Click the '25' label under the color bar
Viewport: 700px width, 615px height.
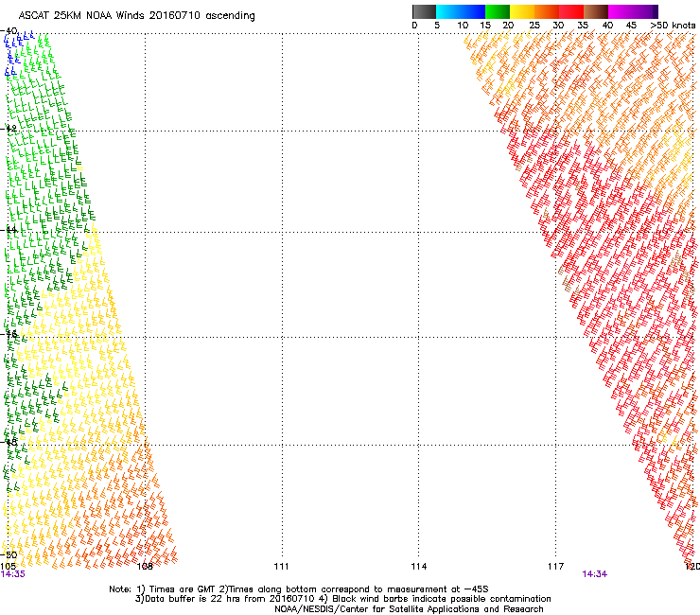(x=534, y=26)
